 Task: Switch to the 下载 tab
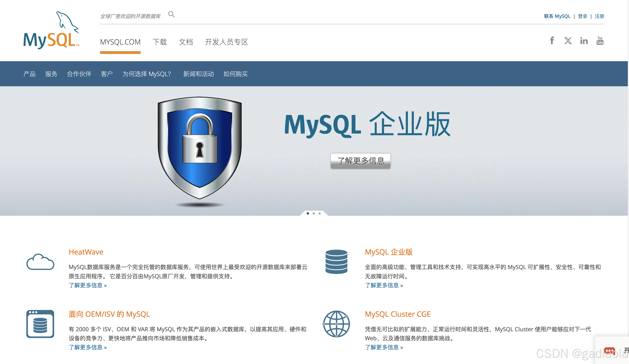(160, 42)
